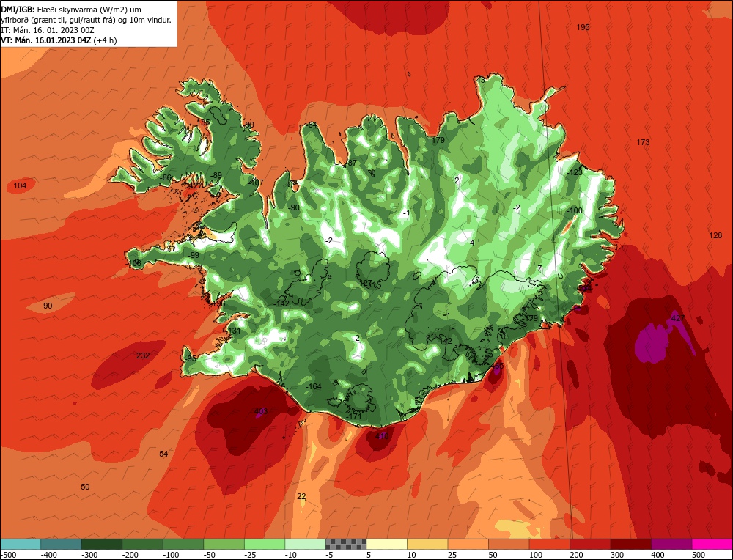This screenshot has height=560, width=733.
Task: Click the value 403 off the southwest coast
Action: click(261, 411)
